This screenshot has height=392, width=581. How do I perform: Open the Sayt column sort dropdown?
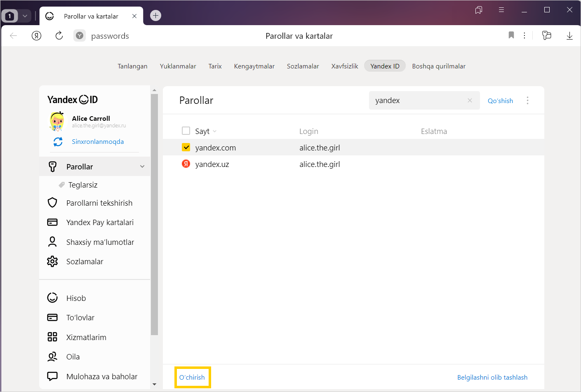(215, 131)
